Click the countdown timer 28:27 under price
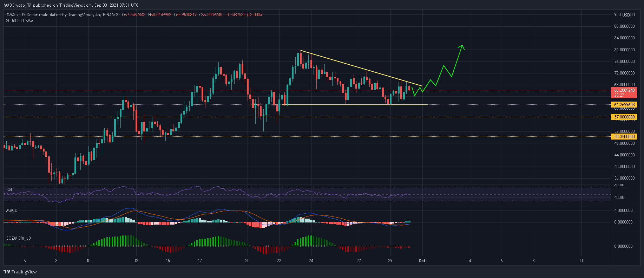644x278 pixels. tap(619, 95)
